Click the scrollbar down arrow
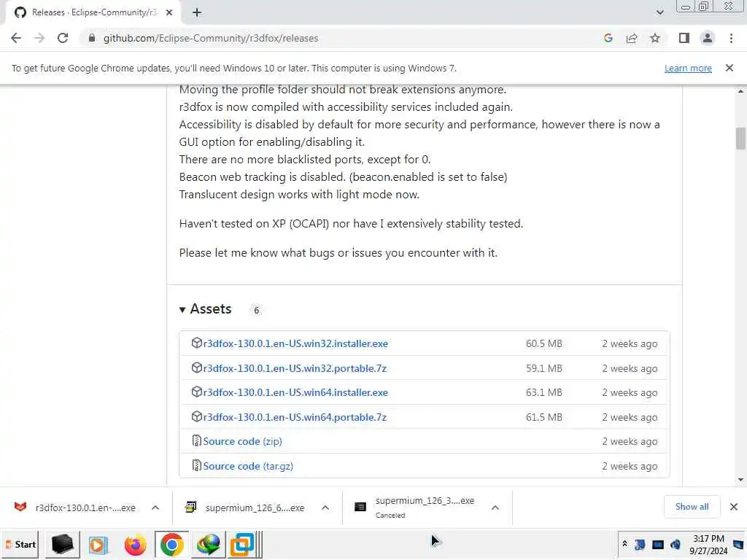Viewport: 747px width, 560px height. tap(740, 480)
